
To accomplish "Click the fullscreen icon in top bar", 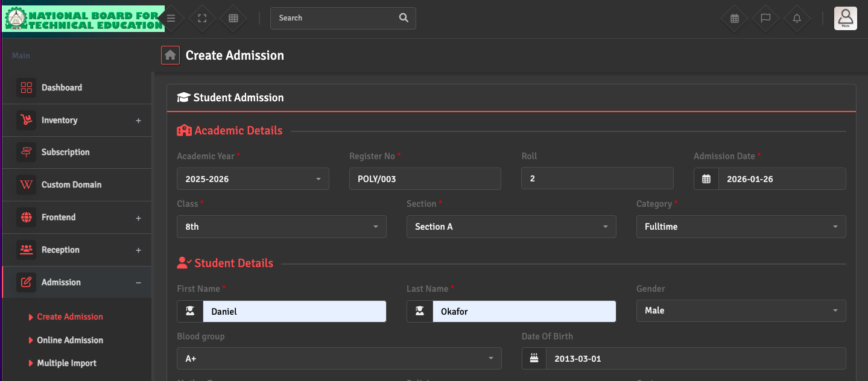I will click(x=203, y=18).
